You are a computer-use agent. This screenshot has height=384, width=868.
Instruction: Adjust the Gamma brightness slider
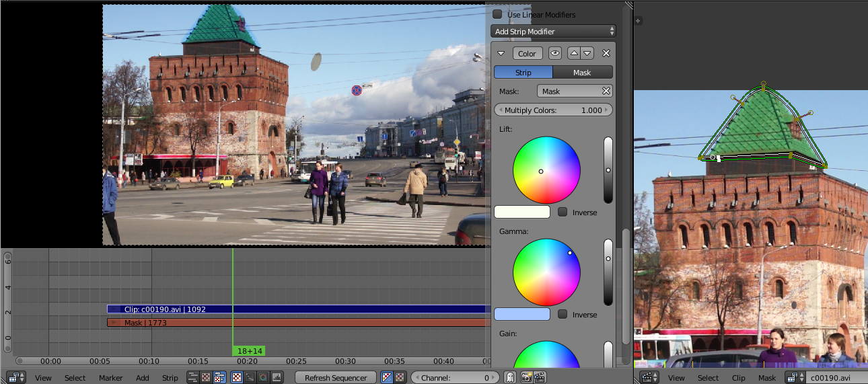[608, 272]
